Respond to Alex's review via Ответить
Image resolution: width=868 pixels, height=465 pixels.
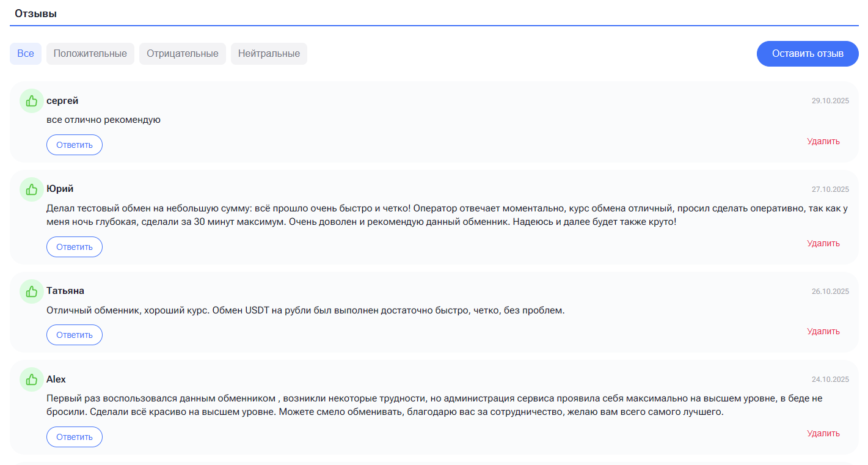(75, 437)
